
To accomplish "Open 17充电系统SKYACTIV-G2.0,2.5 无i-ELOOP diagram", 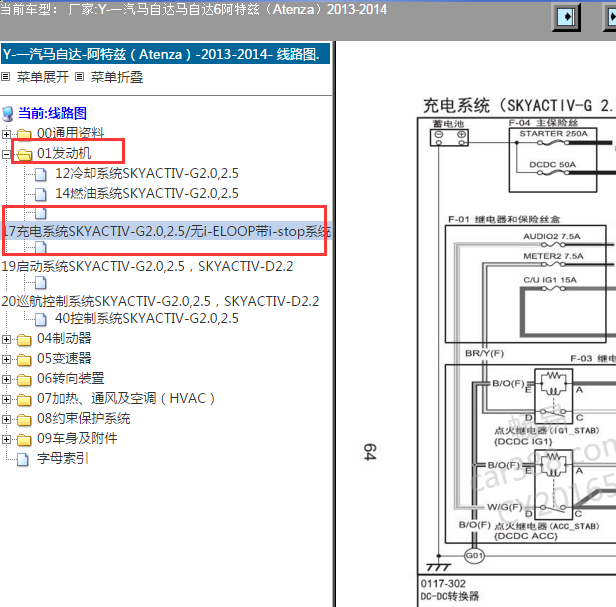I will (167, 231).
